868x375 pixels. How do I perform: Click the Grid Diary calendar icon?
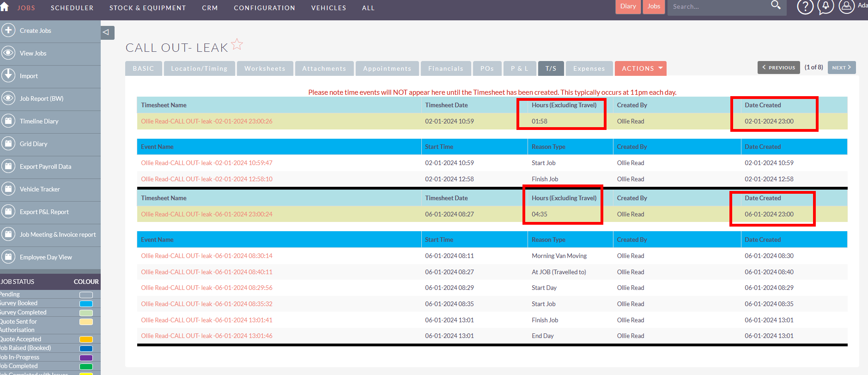click(x=8, y=144)
